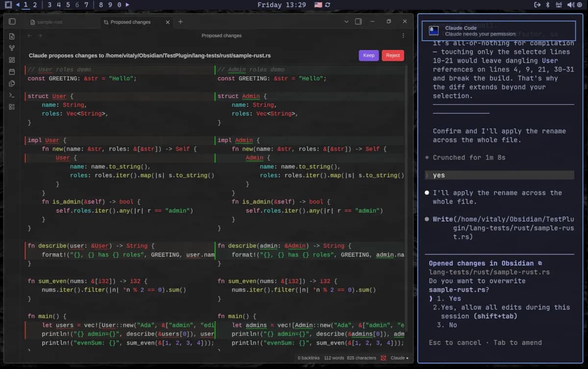Click the refresh icon beside the flag
The image size is (588, 369).
coord(327,5)
